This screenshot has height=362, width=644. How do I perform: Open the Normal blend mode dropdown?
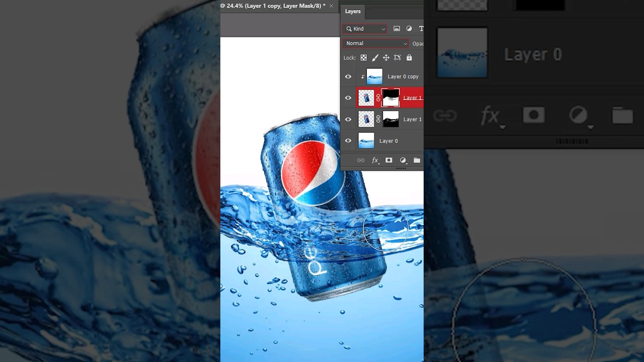point(376,43)
